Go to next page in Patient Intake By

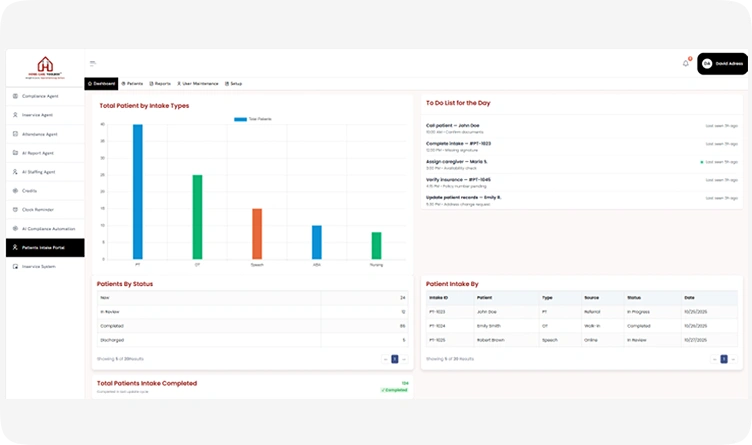[734, 359]
